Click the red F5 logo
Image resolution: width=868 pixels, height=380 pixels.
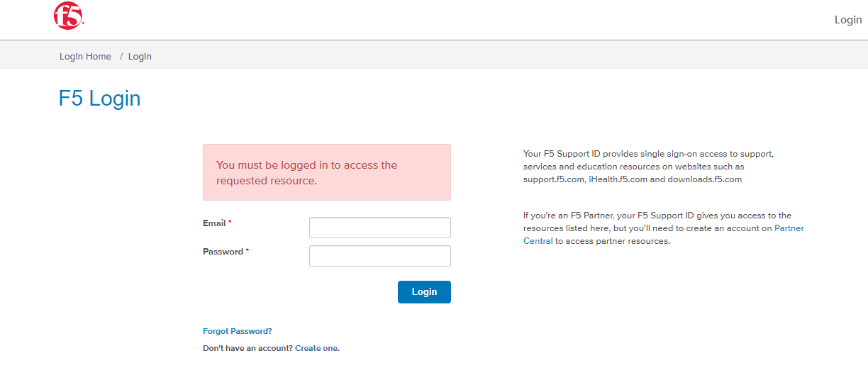tap(68, 16)
